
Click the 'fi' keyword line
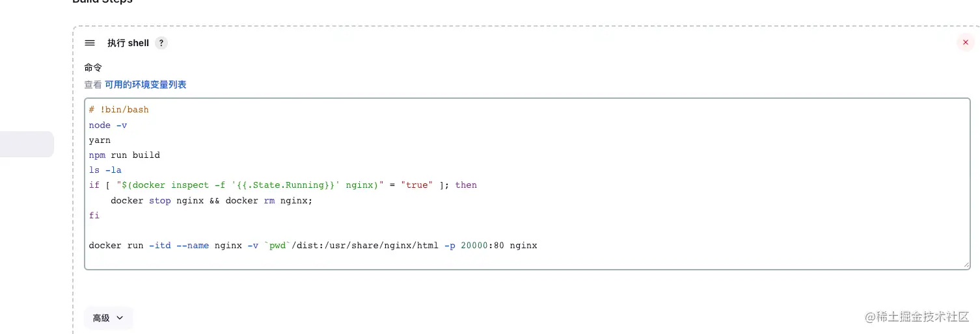(x=94, y=215)
